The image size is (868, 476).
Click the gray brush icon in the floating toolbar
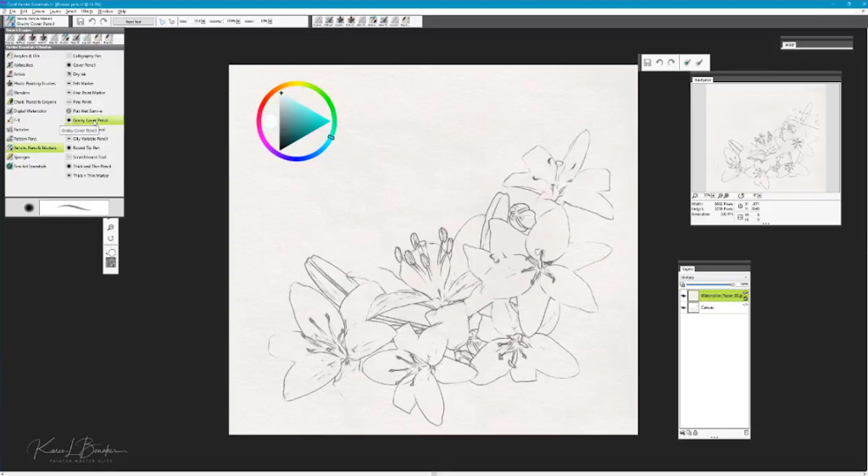699,63
